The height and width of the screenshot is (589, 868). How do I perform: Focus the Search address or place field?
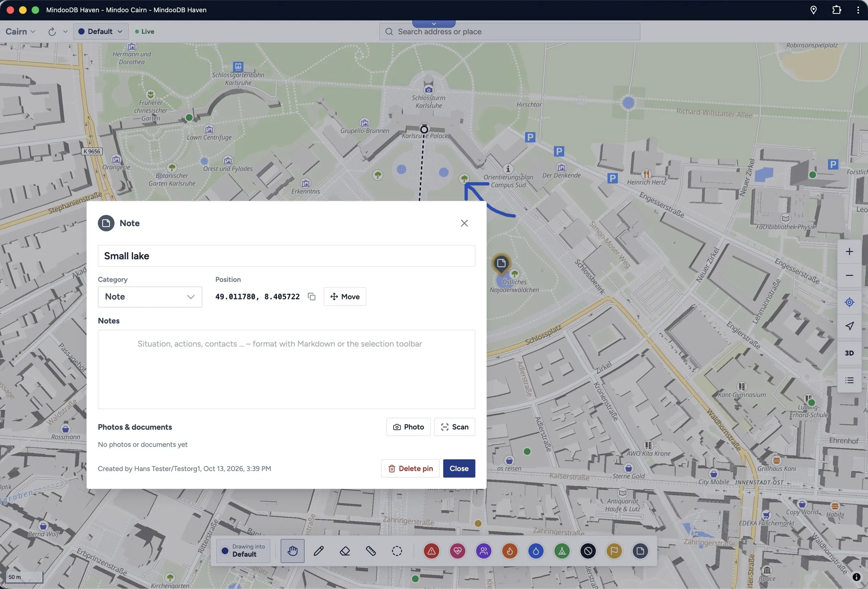coord(510,32)
